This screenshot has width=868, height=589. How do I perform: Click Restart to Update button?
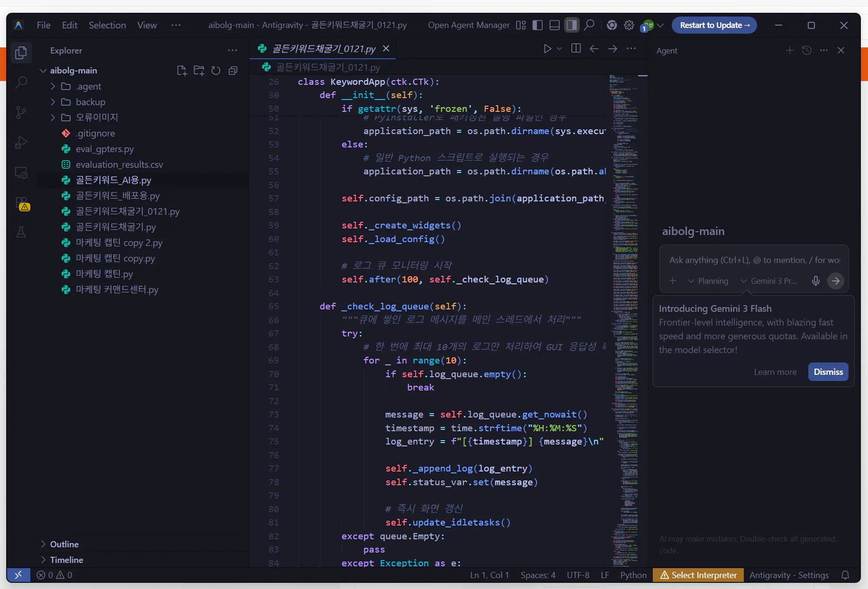714,25
